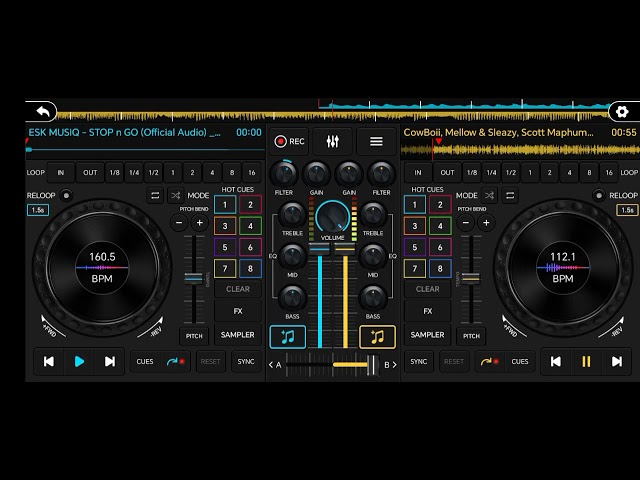
Task: Toggle shuffle mode icon on deck B
Action: (489, 196)
